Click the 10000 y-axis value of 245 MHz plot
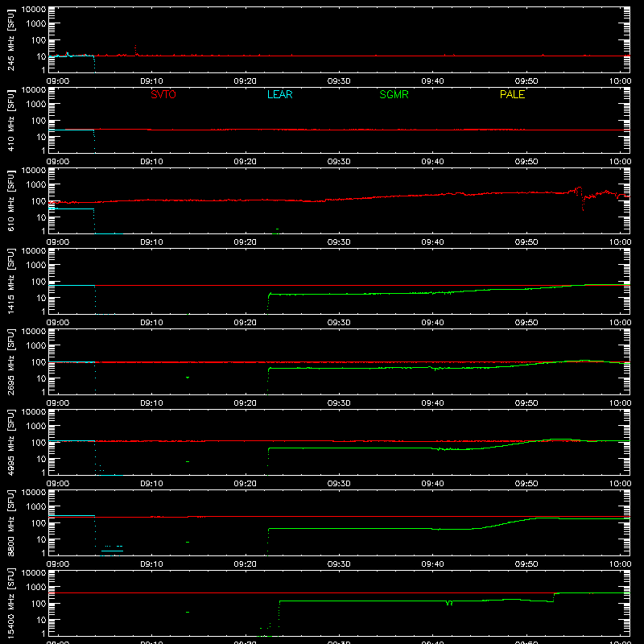Viewport: 644px width, 644px height. [34, 10]
